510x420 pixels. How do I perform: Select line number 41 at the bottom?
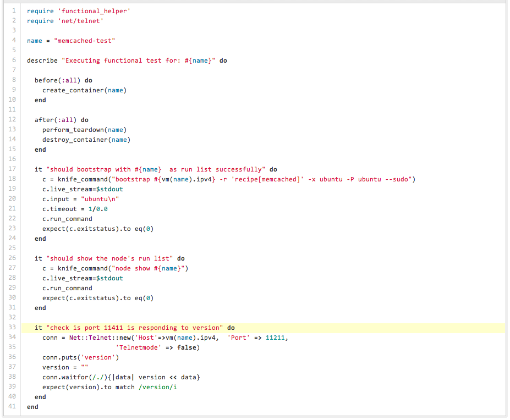coord(12,407)
